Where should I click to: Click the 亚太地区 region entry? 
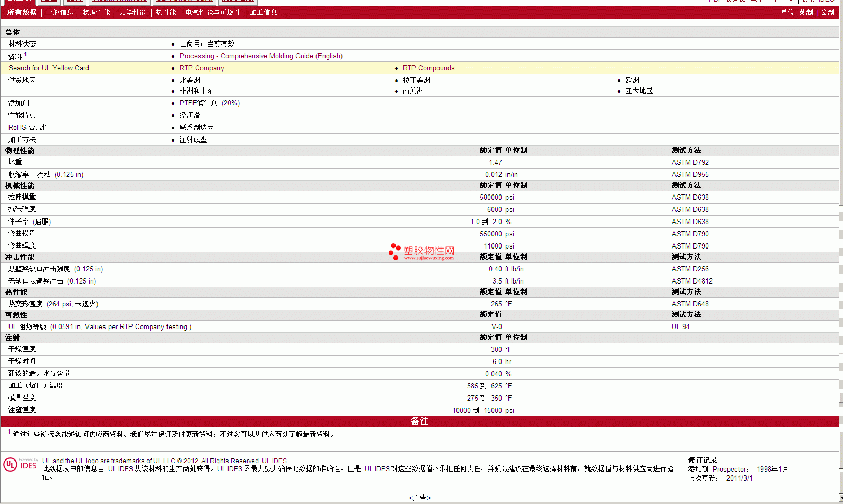click(x=639, y=91)
